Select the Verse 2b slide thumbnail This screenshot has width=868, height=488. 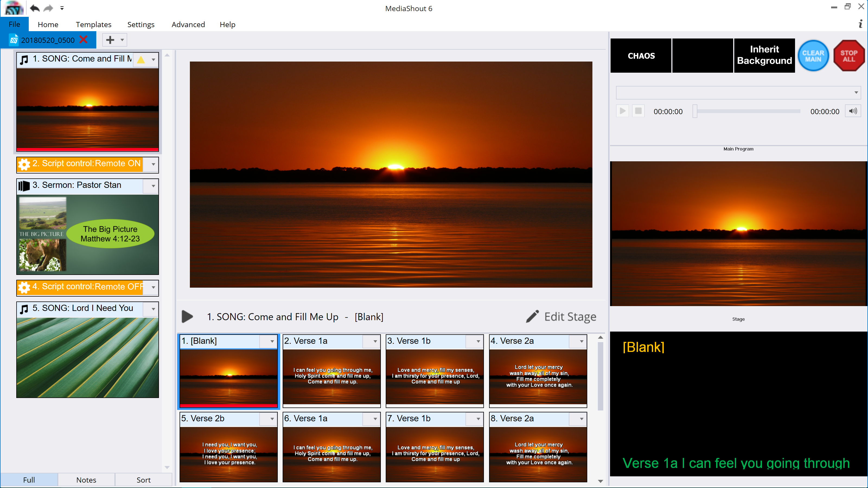click(228, 453)
